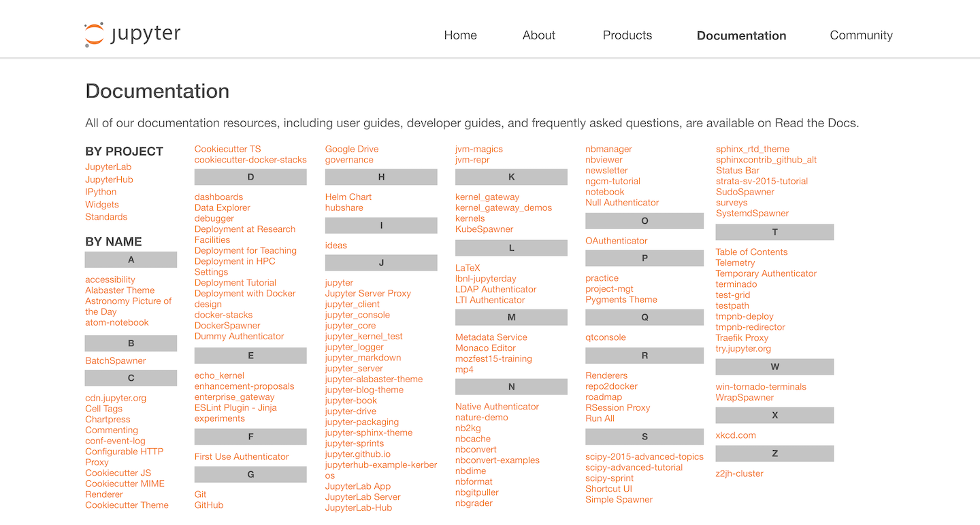The image size is (980, 525).
Task: Click the Helm Chart link
Action: pyautogui.click(x=348, y=197)
